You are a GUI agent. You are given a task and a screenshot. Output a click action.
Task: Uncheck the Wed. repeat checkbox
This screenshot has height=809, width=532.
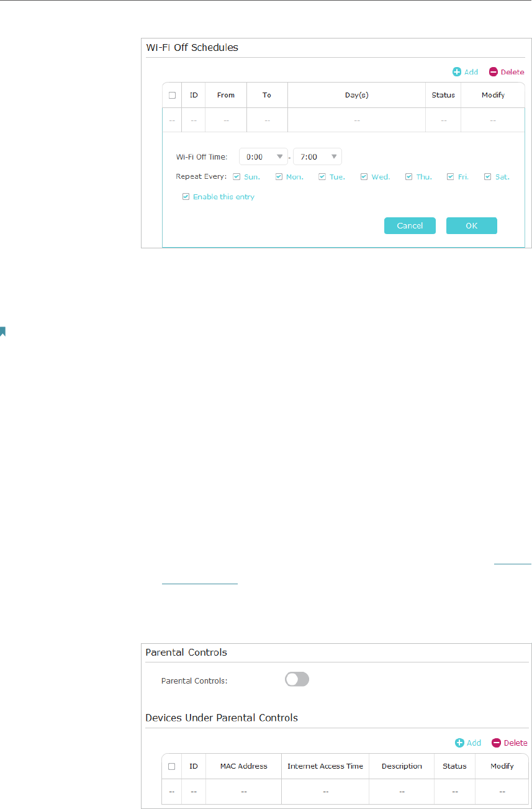click(364, 177)
